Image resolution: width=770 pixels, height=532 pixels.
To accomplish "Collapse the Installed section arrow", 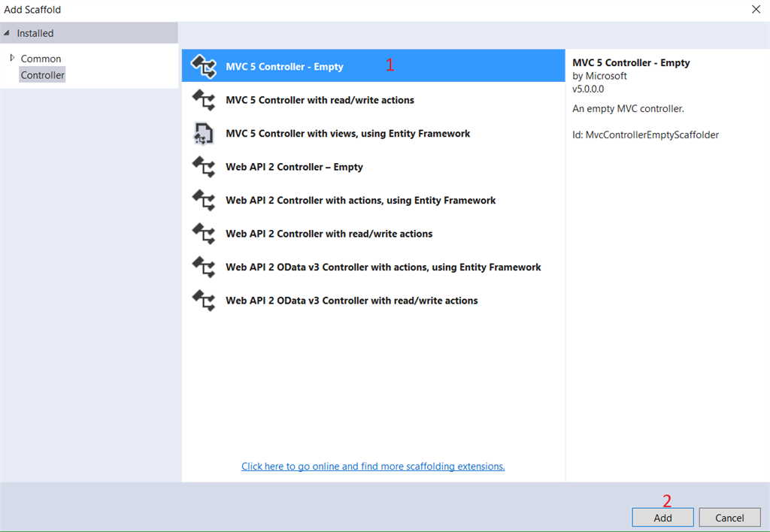I will coord(6,33).
